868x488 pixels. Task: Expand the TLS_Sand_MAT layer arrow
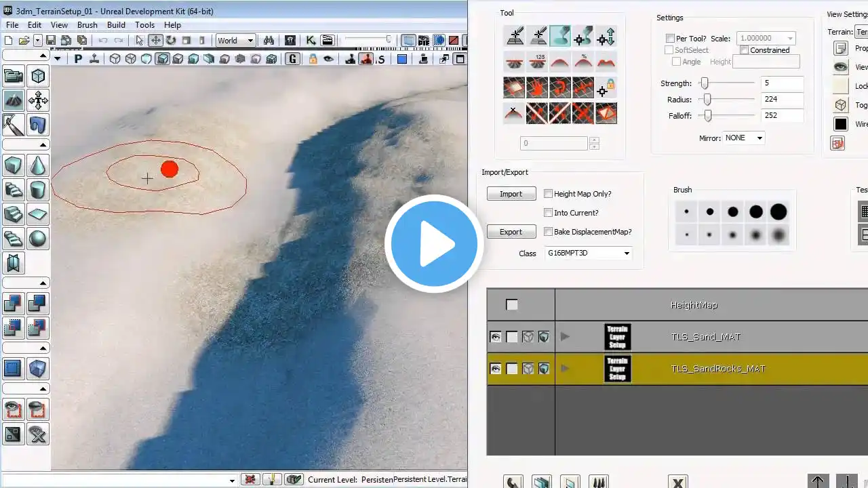click(565, 337)
